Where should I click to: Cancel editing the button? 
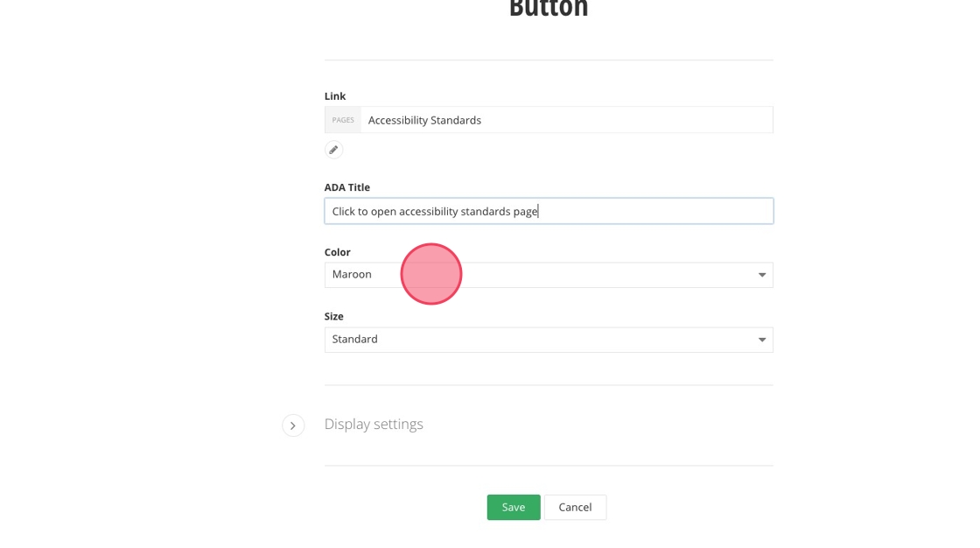(575, 507)
